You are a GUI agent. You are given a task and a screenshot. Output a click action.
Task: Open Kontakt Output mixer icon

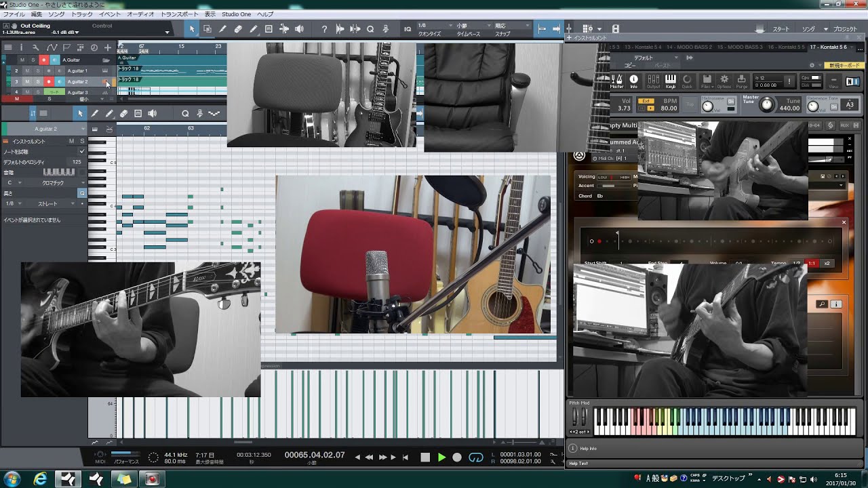(x=653, y=81)
